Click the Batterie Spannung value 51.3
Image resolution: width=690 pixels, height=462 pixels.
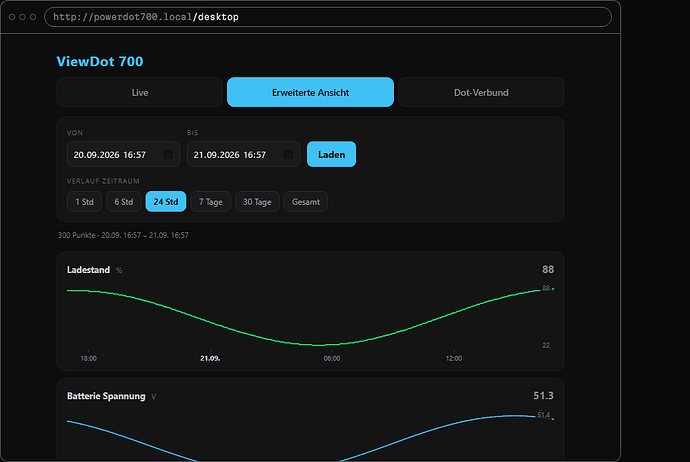coord(543,396)
